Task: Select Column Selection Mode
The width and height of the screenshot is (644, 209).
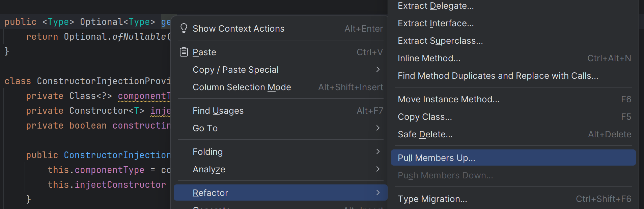Action: click(x=242, y=87)
